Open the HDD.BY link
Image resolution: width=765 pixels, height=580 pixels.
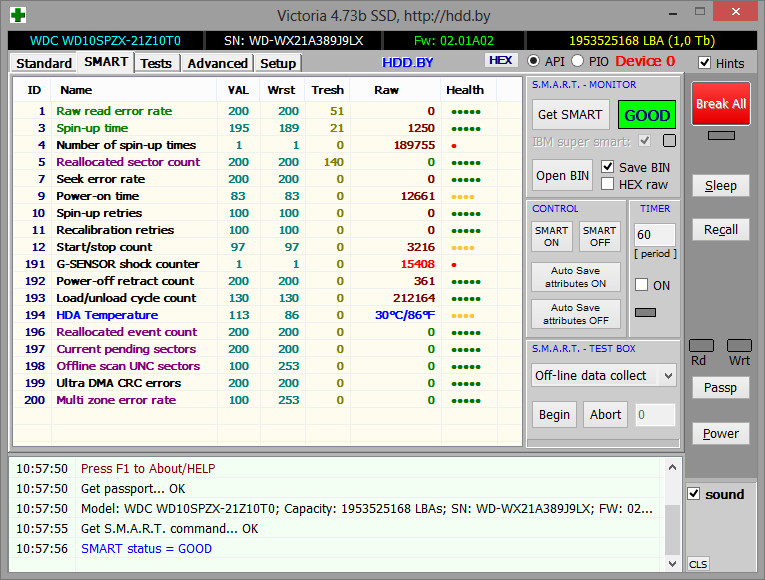407,63
